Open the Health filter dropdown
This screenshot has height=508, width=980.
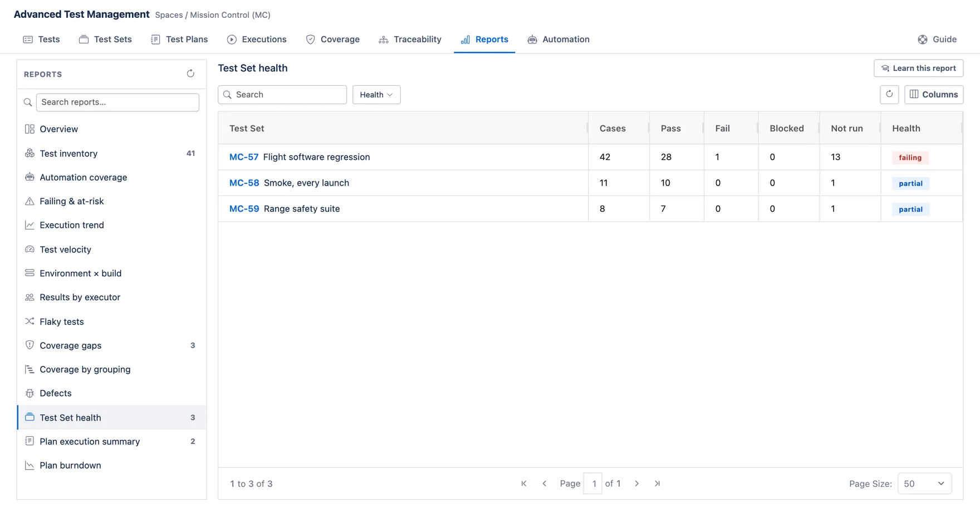click(x=376, y=95)
